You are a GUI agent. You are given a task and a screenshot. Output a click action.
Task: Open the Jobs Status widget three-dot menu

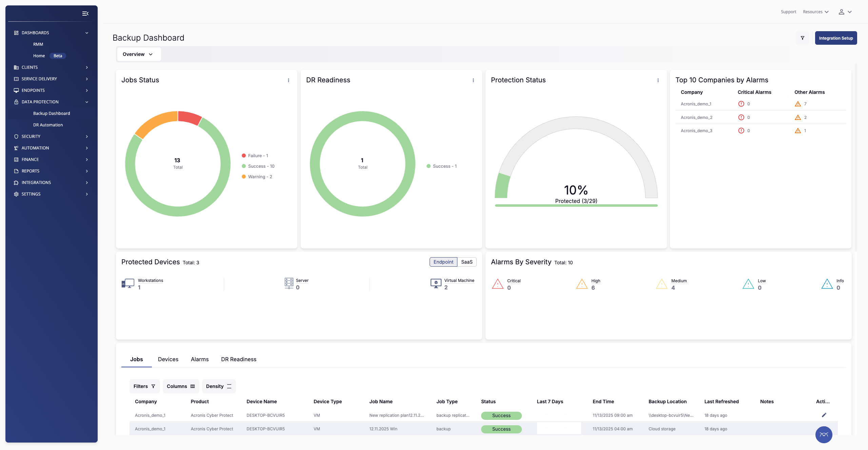coord(289,80)
